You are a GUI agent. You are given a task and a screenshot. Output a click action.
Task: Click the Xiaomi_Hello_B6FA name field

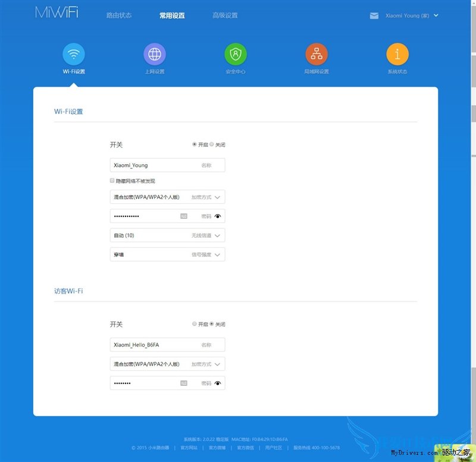point(167,345)
